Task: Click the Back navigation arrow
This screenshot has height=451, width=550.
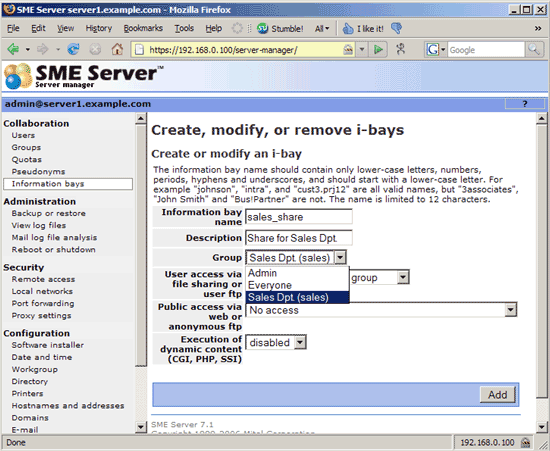Action: pyautogui.click(x=13, y=49)
